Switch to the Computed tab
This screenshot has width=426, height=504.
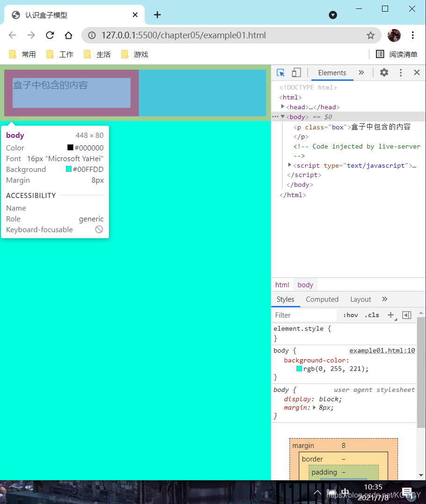coord(322,299)
